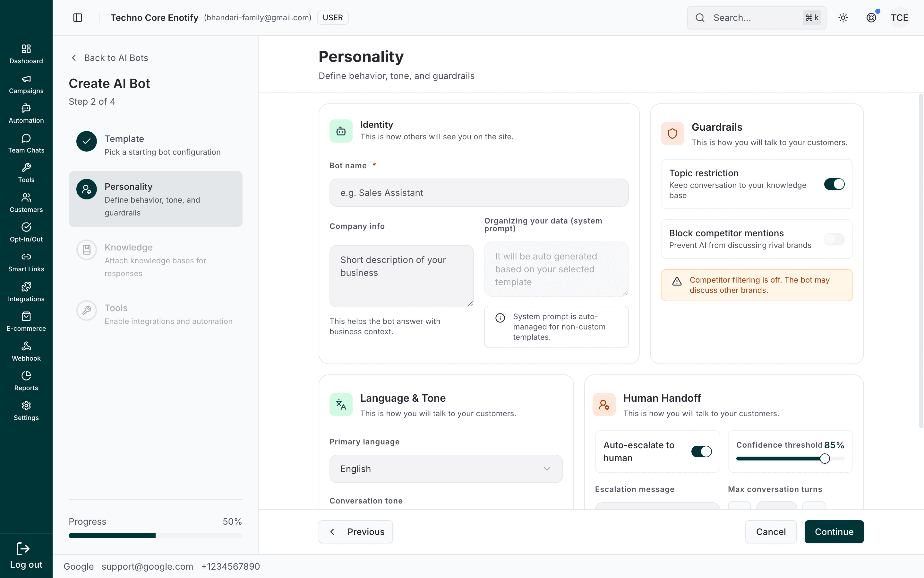Viewport: 924px width, 578px height.
Task: Click the Language & Tone translate icon
Action: [x=341, y=405]
